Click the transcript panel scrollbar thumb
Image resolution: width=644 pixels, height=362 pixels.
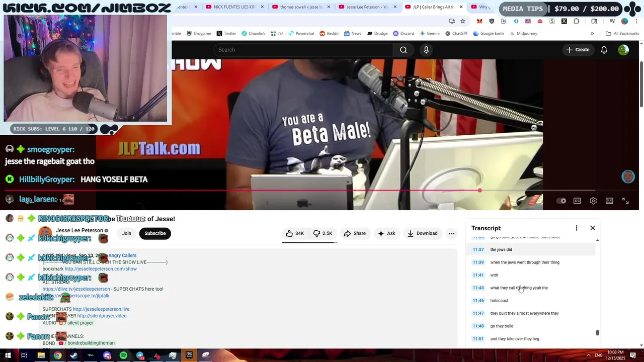[x=597, y=333]
